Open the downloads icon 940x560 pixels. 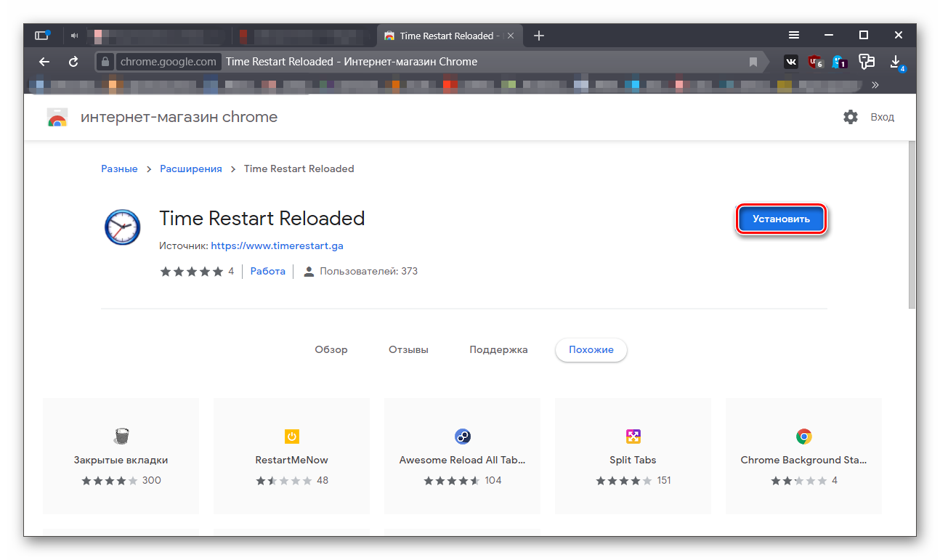896,62
